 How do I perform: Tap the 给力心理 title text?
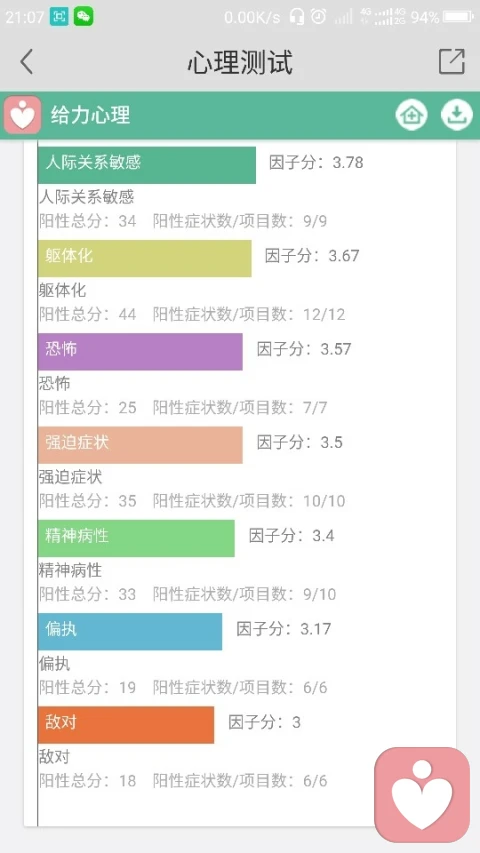coord(91,115)
